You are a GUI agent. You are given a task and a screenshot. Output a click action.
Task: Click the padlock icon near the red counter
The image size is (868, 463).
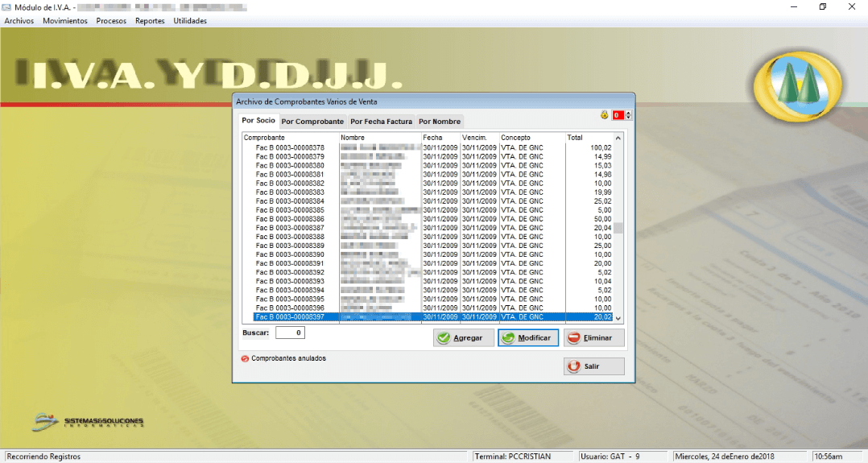click(x=604, y=114)
